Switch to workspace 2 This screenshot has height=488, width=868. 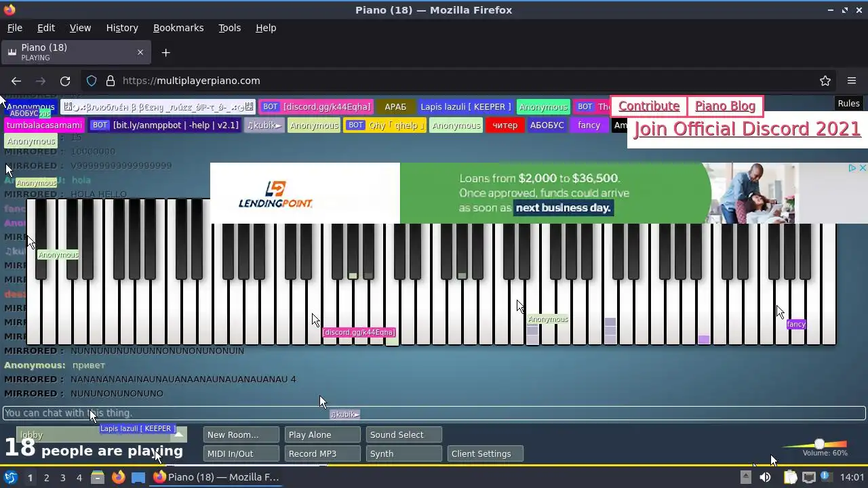[46, 477]
